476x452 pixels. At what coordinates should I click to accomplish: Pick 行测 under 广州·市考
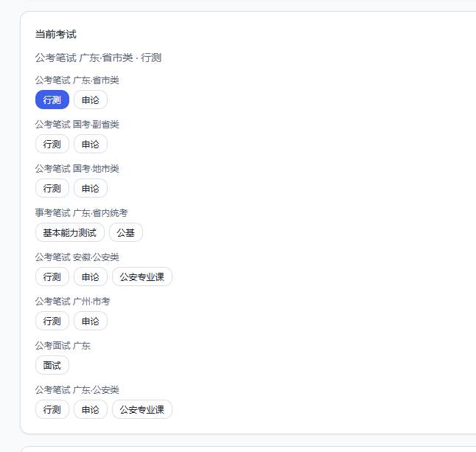52,321
